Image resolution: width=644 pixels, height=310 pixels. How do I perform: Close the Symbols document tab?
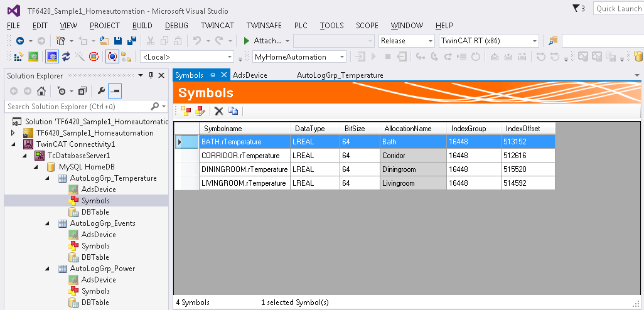pos(224,75)
